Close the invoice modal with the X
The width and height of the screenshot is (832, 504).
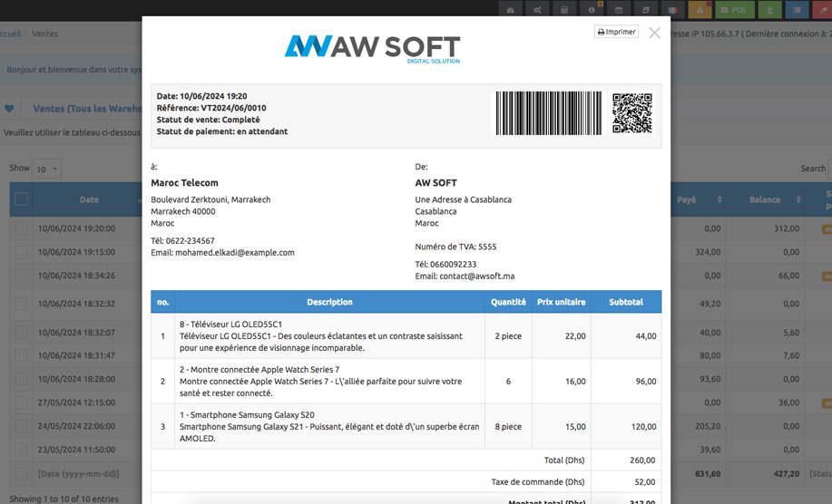pyautogui.click(x=654, y=34)
